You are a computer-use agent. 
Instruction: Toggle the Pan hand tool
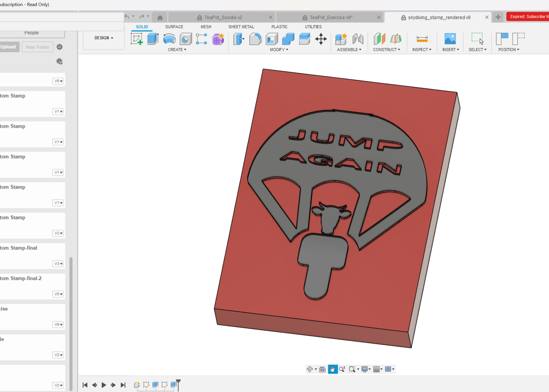[x=333, y=369]
